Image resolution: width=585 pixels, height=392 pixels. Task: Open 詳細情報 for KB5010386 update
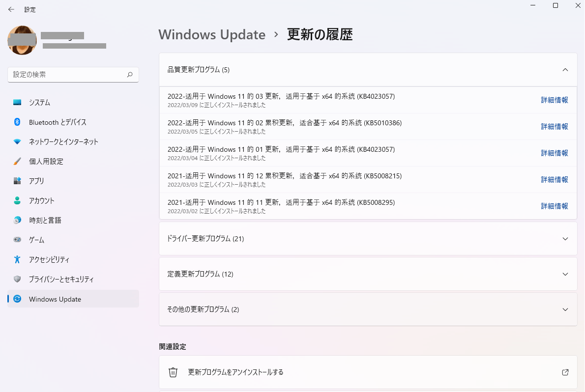(x=555, y=126)
